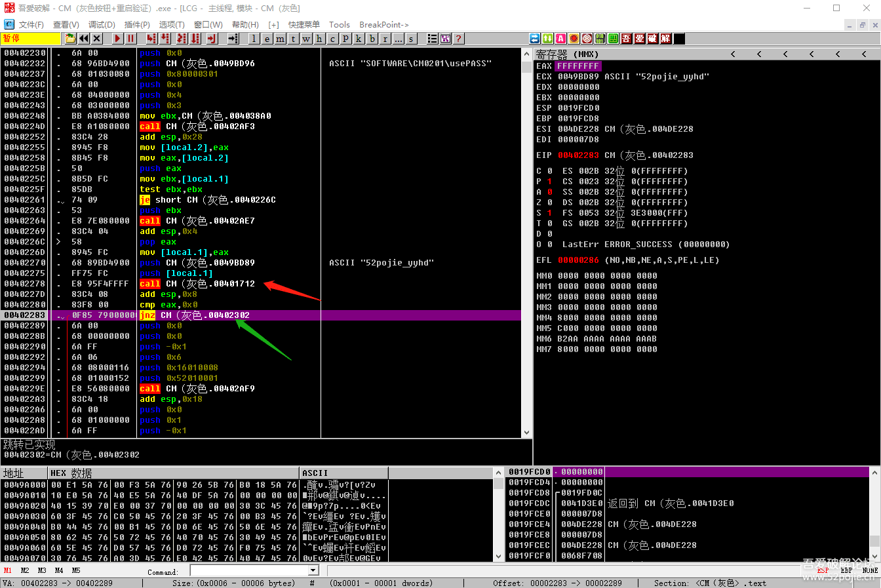Click the HEX 数据 column header
This screenshot has width=881, height=588.
(71, 473)
